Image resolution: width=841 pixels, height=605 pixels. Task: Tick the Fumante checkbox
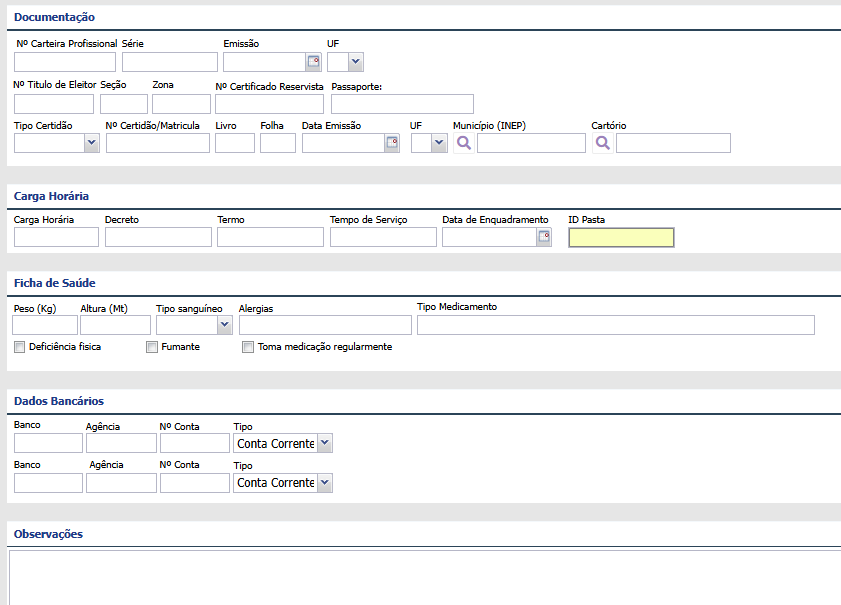pyautogui.click(x=152, y=347)
